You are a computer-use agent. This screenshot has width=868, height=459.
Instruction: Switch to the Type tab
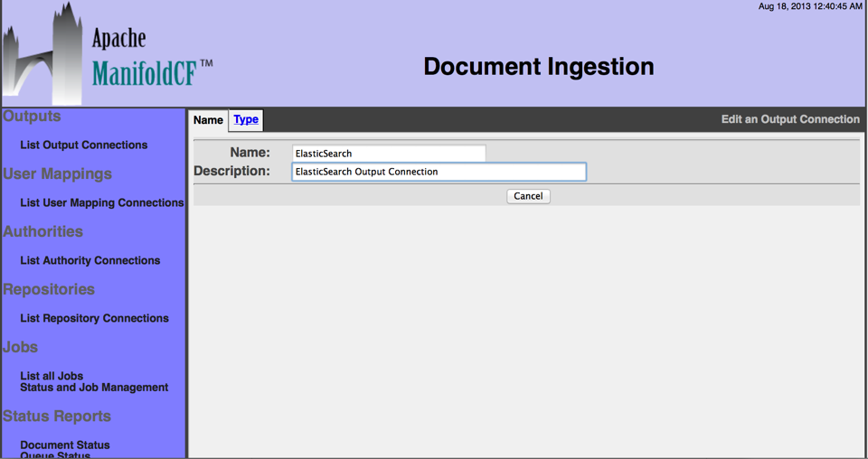click(246, 119)
